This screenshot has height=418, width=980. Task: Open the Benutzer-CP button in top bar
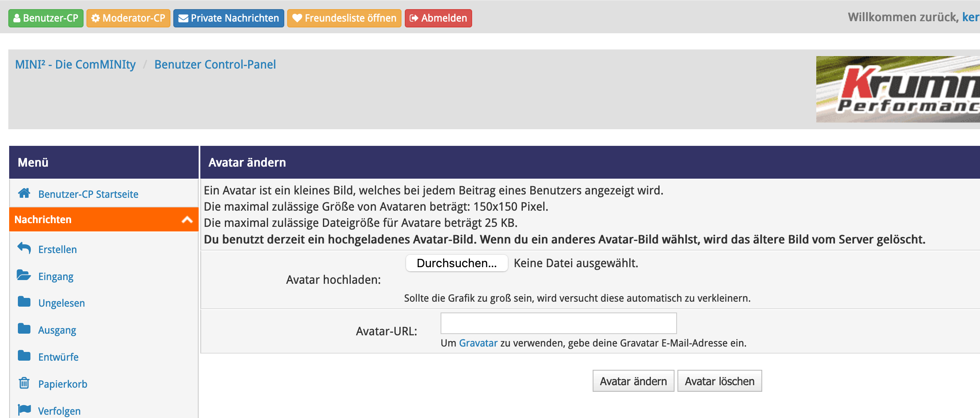pos(46,18)
